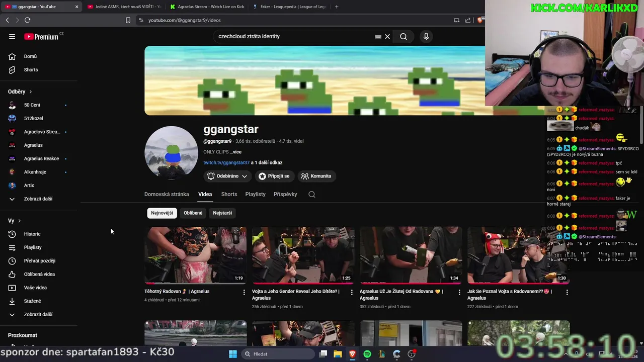Viewport: 644px width, 362px height.
Task: Close the ggangstar YouTube tab
Action: tap(76, 7)
